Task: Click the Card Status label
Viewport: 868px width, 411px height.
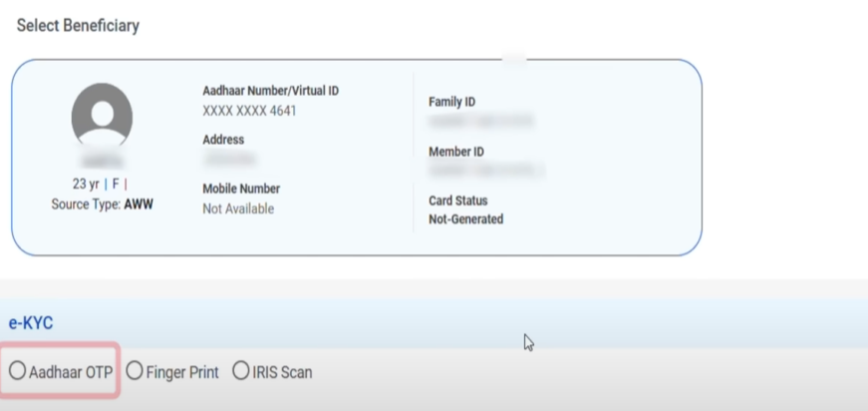Action: (x=457, y=201)
